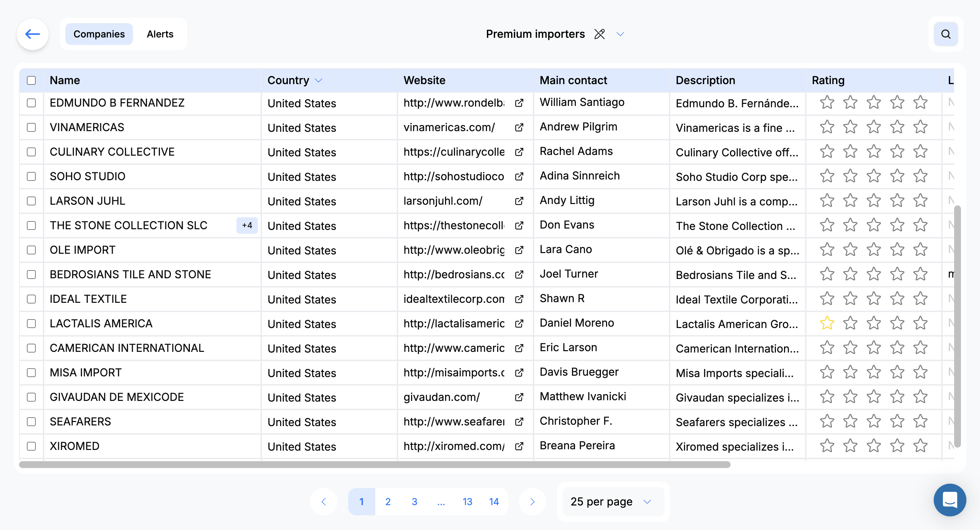980x530 pixels.
Task: Toggle the select-all checkbox in header
Action: [x=31, y=80]
